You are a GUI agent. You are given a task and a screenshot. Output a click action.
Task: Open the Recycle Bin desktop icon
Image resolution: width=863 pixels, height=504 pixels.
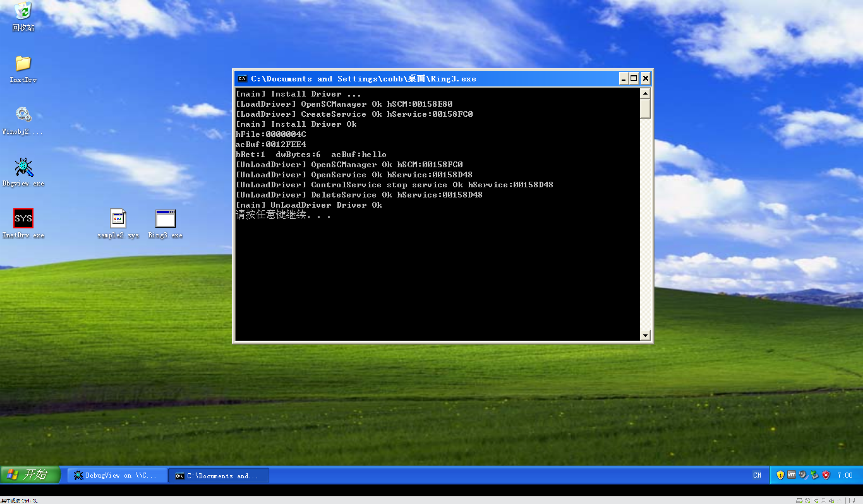[23, 11]
